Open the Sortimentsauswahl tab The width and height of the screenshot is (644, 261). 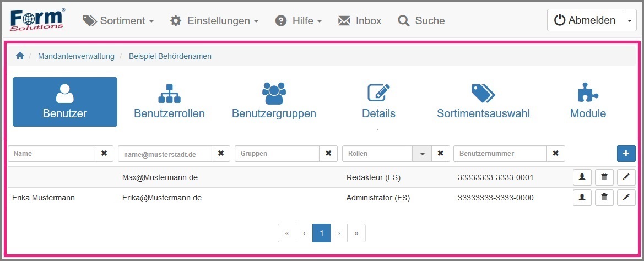point(483,102)
